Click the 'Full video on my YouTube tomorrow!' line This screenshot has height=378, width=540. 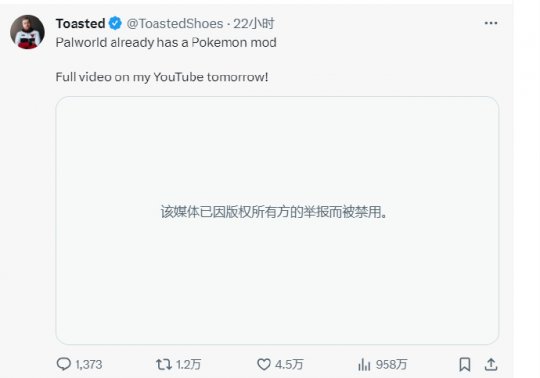(x=162, y=77)
